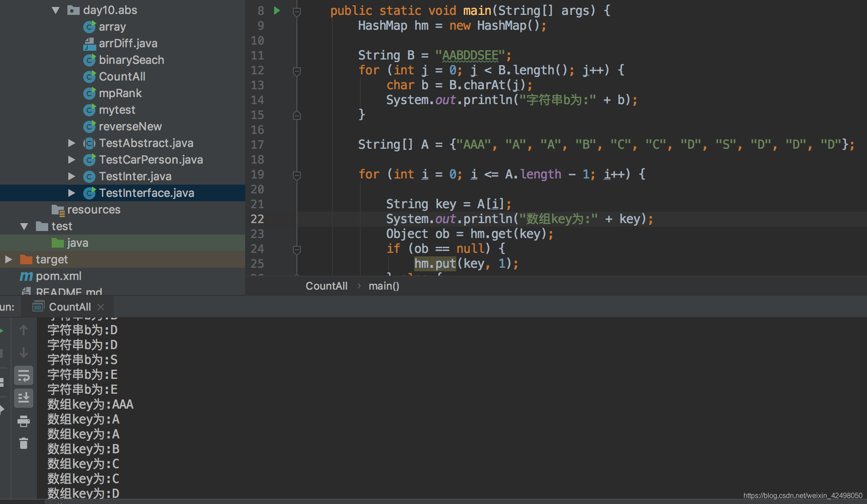Select the binarySeach class file
The height and width of the screenshot is (504, 867).
pos(131,60)
